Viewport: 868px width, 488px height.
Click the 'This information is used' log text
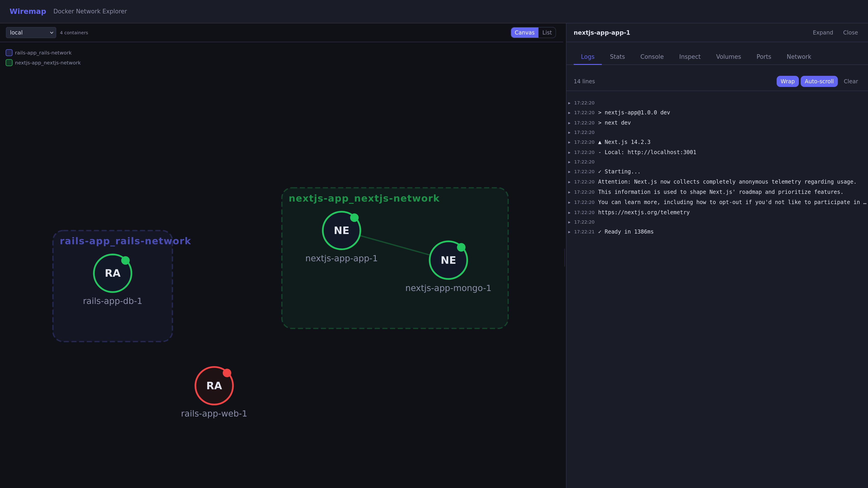point(720,192)
